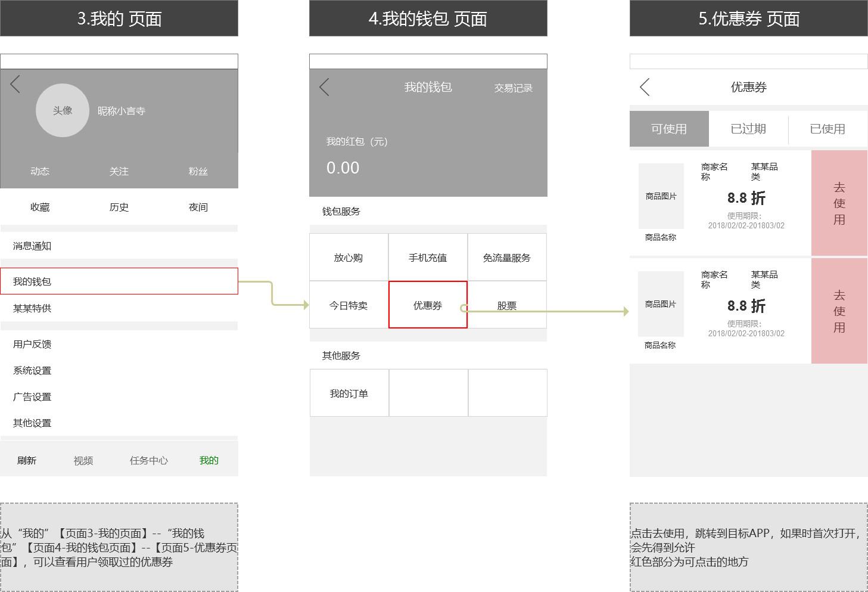Viewport: 868px width, 592px height.
Task: Click 其他服务 section label
Action: click(341, 355)
